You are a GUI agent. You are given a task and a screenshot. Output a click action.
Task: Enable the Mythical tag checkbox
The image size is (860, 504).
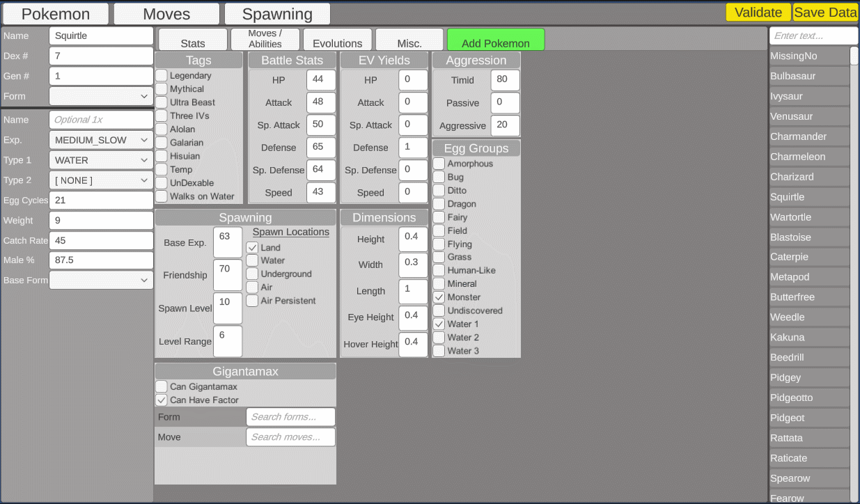(x=161, y=88)
